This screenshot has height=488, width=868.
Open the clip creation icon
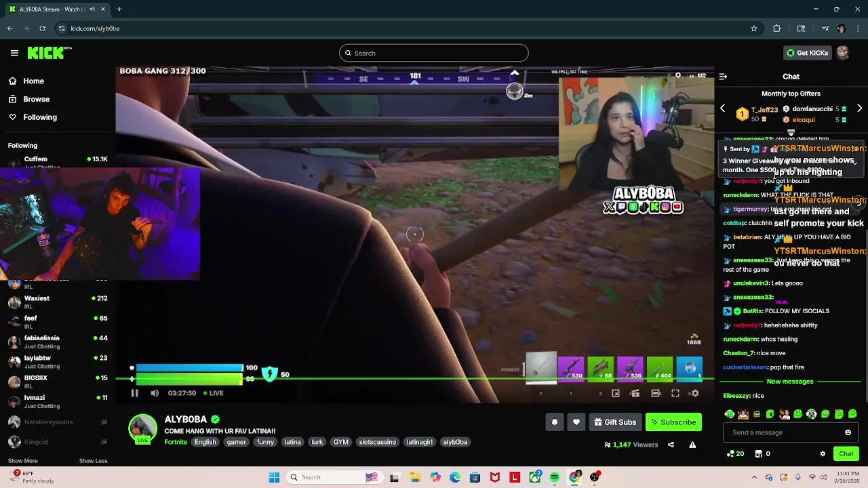point(635,393)
